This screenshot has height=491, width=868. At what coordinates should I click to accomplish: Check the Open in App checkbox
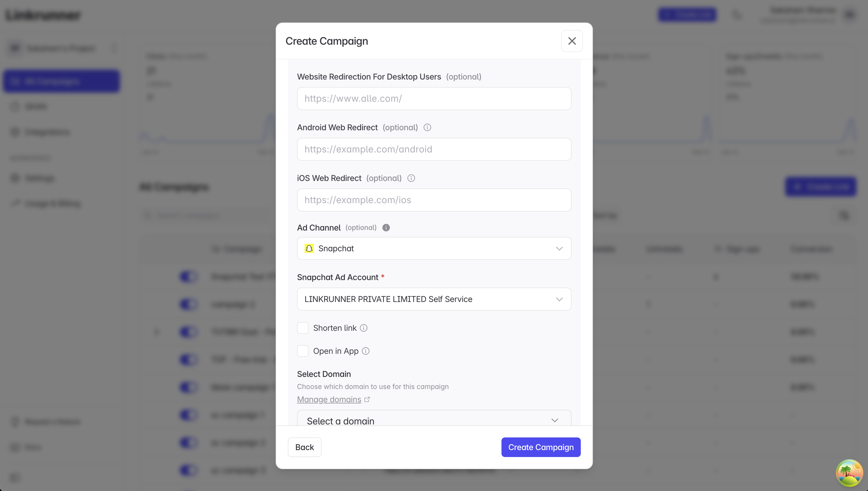coord(303,351)
